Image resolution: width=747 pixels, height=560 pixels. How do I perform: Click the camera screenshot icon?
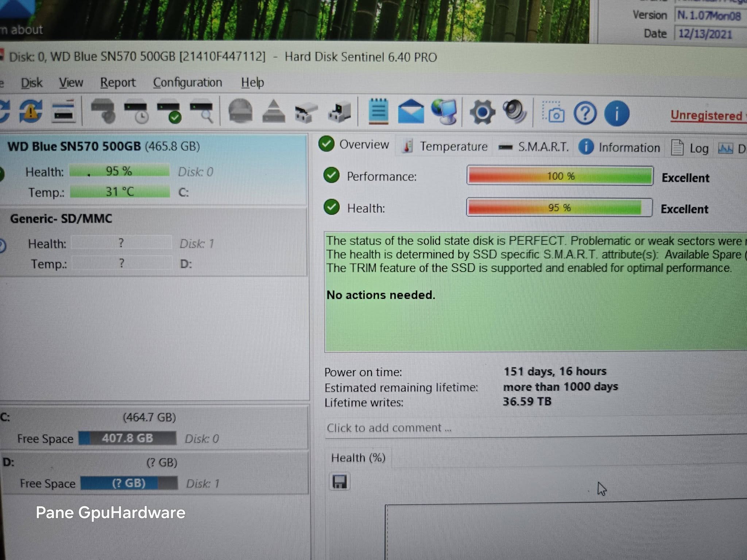click(x=553, y=112)
